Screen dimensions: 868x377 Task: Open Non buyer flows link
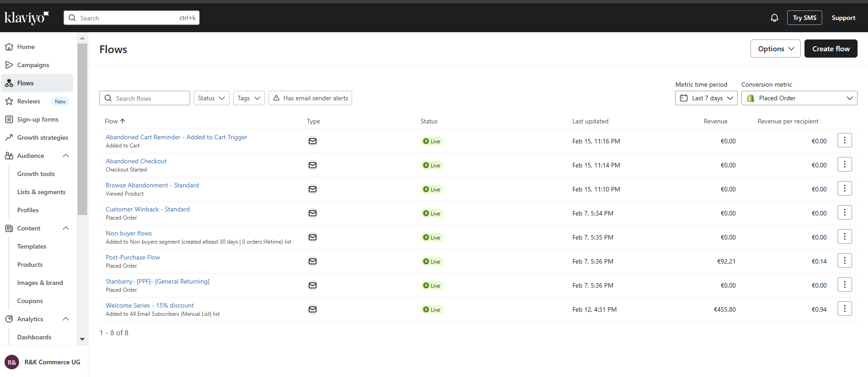click(x=129, y=233)
